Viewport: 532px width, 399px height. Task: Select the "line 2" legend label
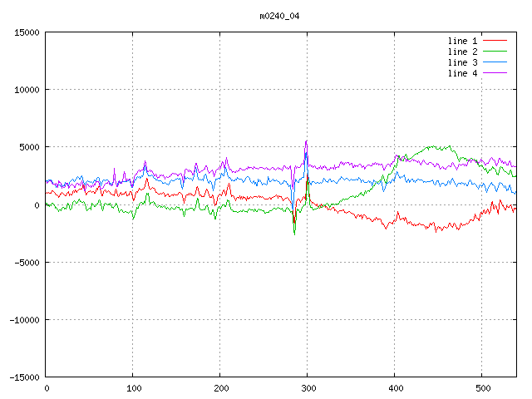pyautogui.click(x=463, y=52)
